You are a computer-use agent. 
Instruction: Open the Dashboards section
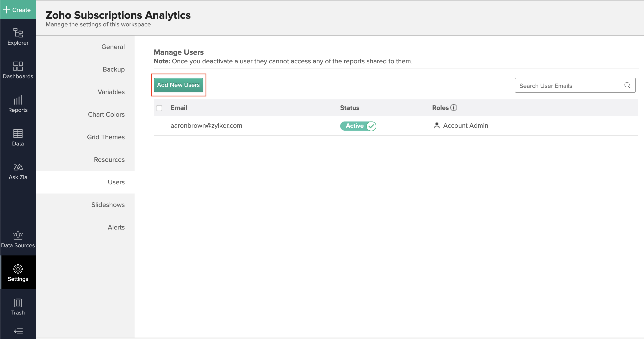pos(18,70)
